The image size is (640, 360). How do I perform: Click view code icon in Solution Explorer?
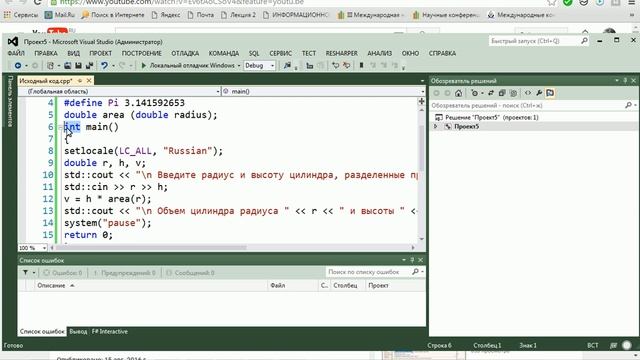click(528, 93)
